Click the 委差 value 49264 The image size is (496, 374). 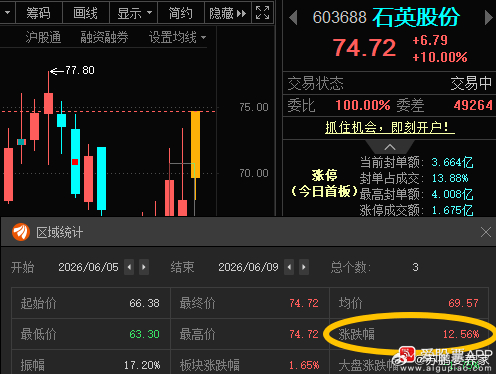pyautogui.click(x=473, y=105)
